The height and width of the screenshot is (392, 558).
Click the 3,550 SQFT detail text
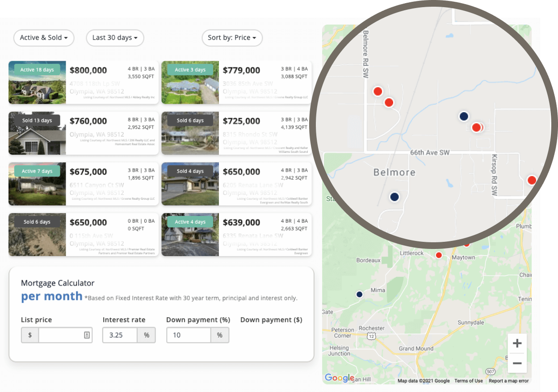141,76
